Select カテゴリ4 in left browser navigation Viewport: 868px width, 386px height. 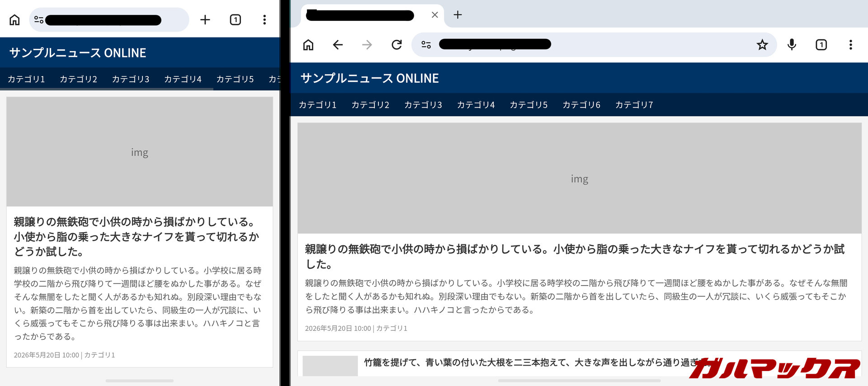point(183,79)
